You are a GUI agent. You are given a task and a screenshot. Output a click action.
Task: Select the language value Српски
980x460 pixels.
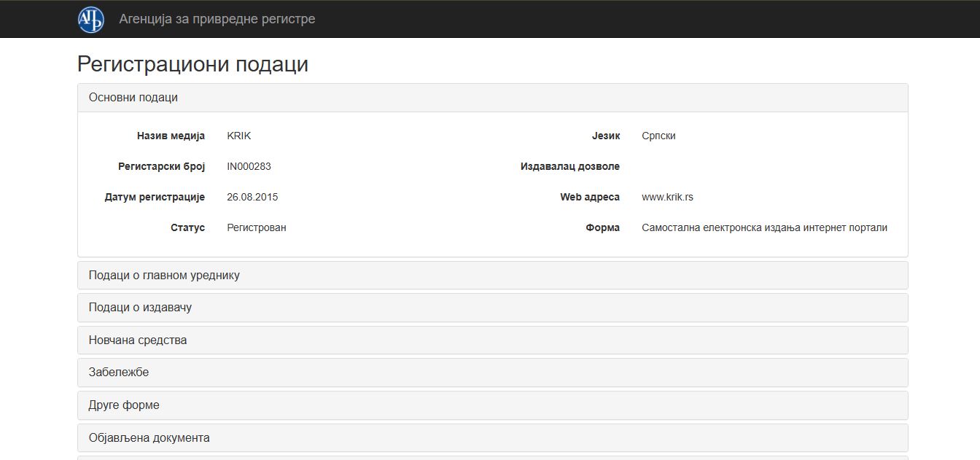click(x=658, y=136)
